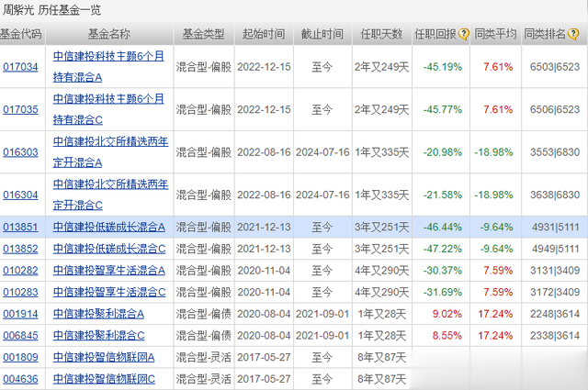Open fund code 010283 link
Screen dimensions: 588x390
tap(20, 292)
